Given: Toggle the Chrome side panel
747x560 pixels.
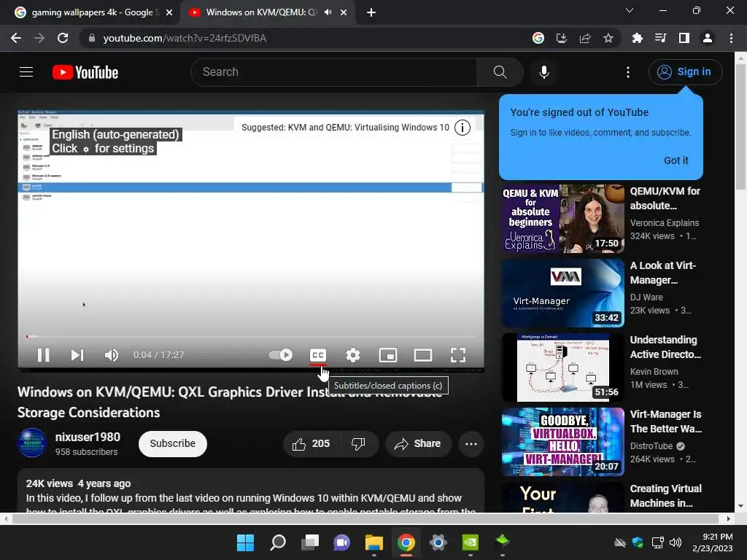Looking at the screenshot, I should tap(684, 38).
